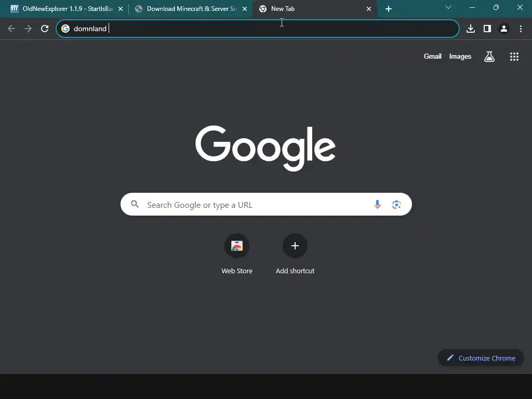
Task: Click the Add shortcut plus button
Action: 295,246
